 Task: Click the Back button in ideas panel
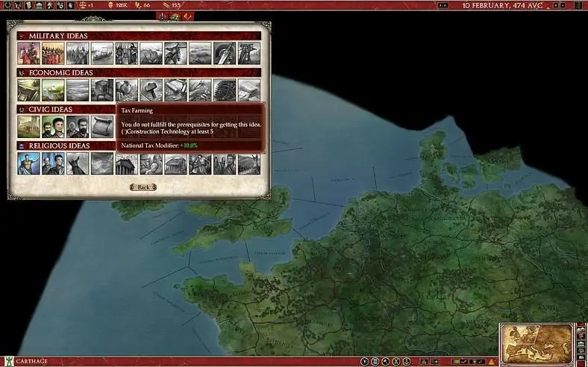tap(143, 187)
